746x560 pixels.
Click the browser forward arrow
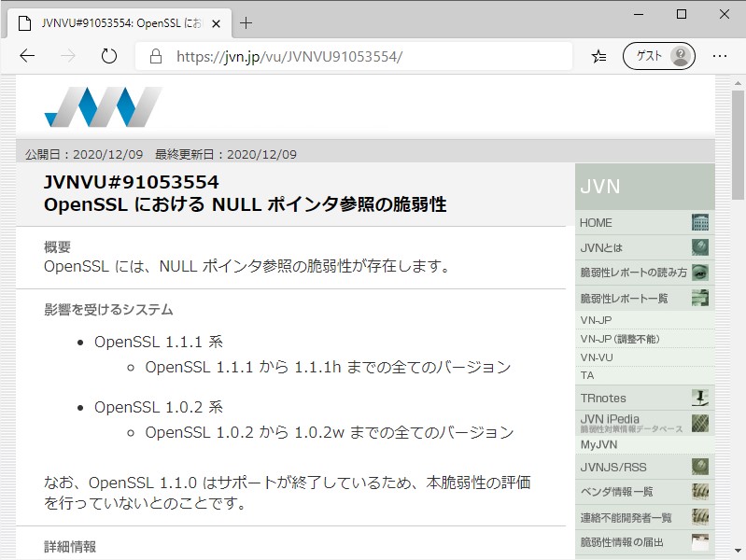pyautogui.click(x=68, y=56)
